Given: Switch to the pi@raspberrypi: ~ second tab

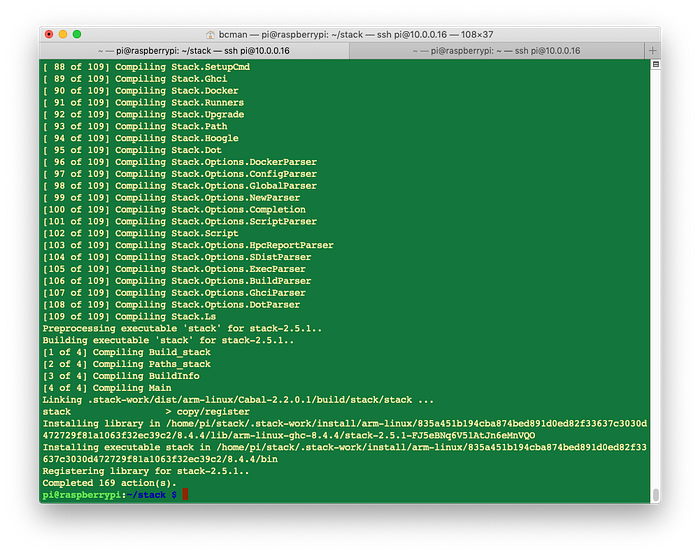Looking at the screenshot, I should [496, 51].
